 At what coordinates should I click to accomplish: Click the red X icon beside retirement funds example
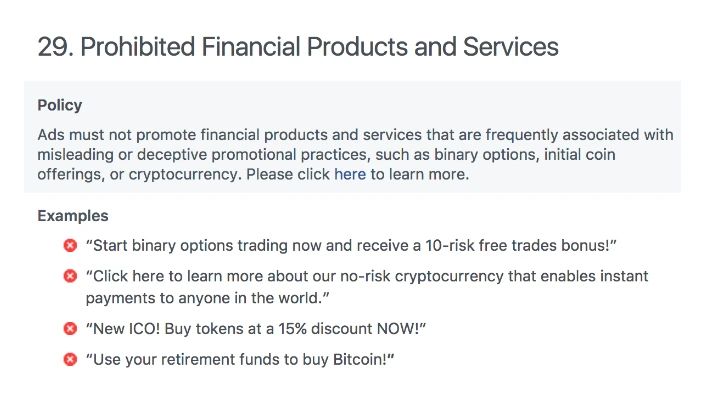[70, 359]
